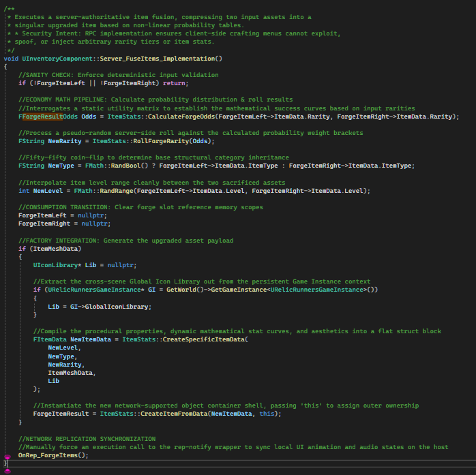Click the return keyword in sanity check
Screen dimensions: 476x475
[x=174, y=83]
